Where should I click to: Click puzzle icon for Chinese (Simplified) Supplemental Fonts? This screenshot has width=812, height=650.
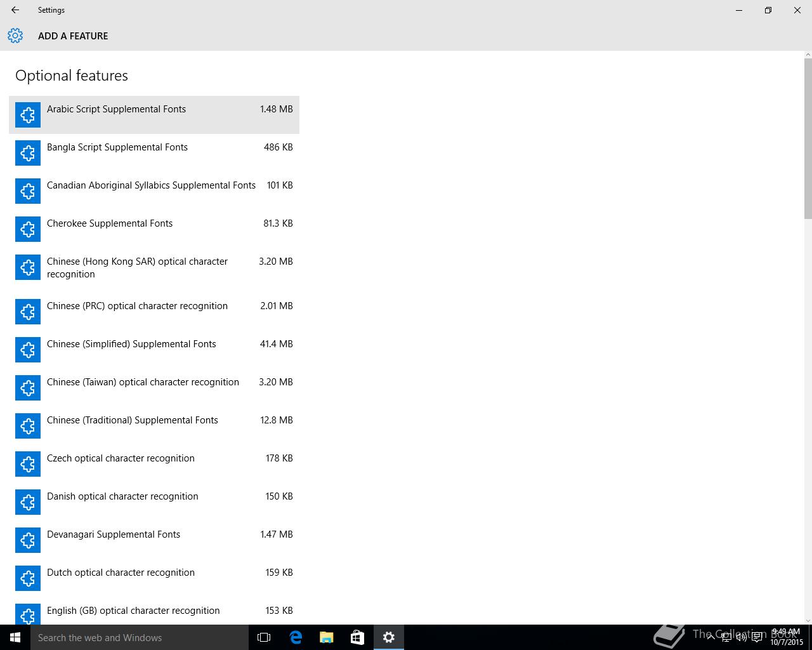pyautogui.click(x=28, y=350)
